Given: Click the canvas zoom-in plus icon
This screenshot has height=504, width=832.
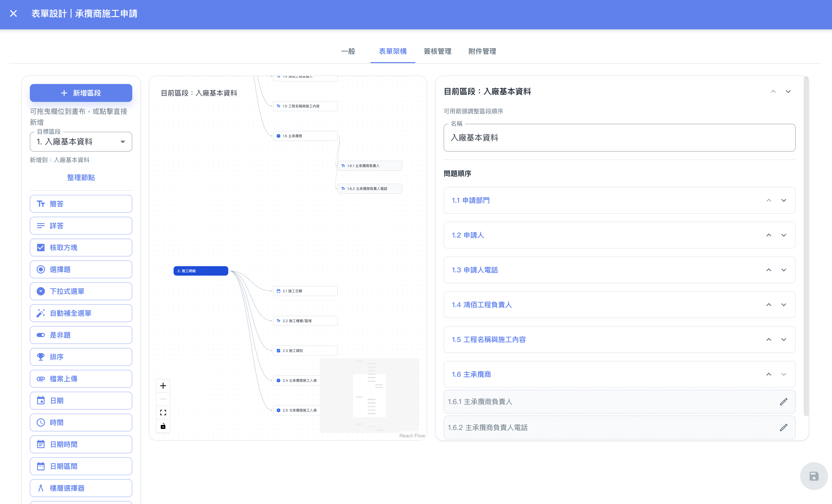Looking at the screenshot, I should pyautogui.click(x=163, y=385).
